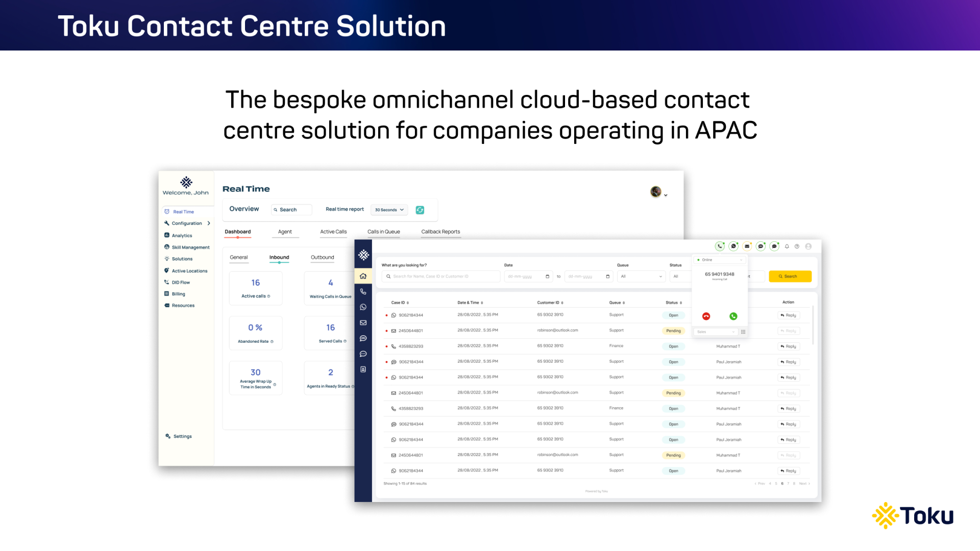Open the Queue filter dropdown
Image resolution: width=980 pixels, height=551 pixels.
[x=641, y=277]
